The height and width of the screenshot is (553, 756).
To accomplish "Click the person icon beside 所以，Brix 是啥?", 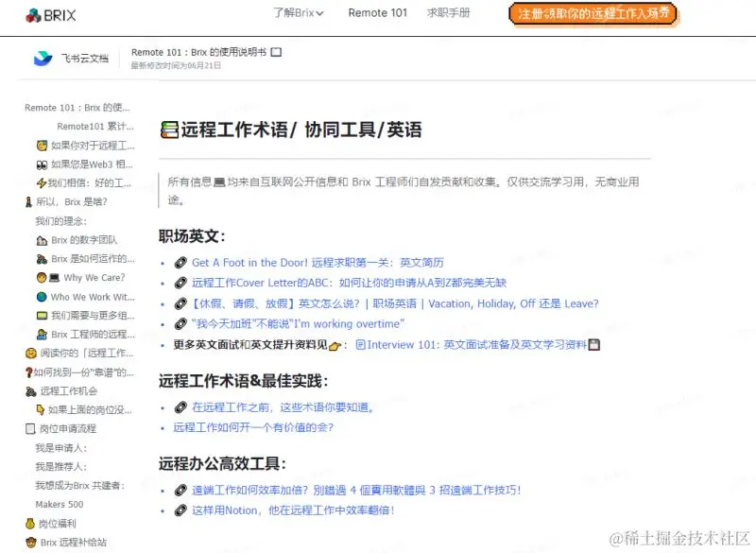I will click(x=28, y=202).
